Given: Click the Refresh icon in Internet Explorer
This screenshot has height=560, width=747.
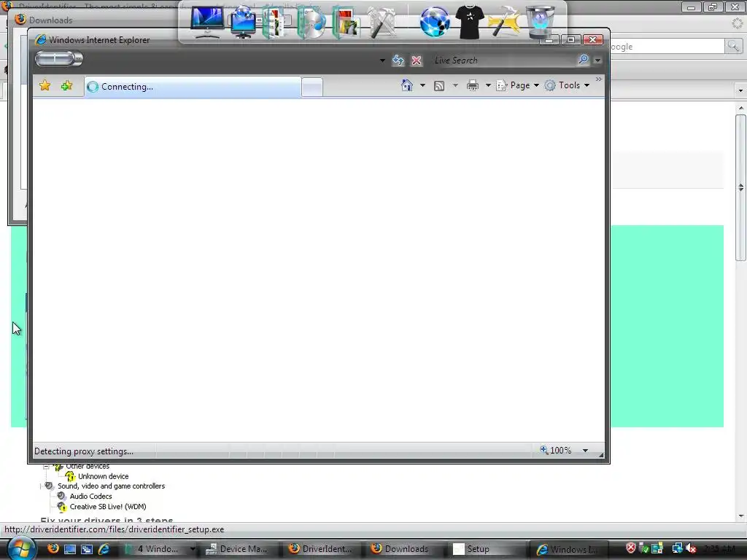Looking at the screenshot, I should (398, 61).
